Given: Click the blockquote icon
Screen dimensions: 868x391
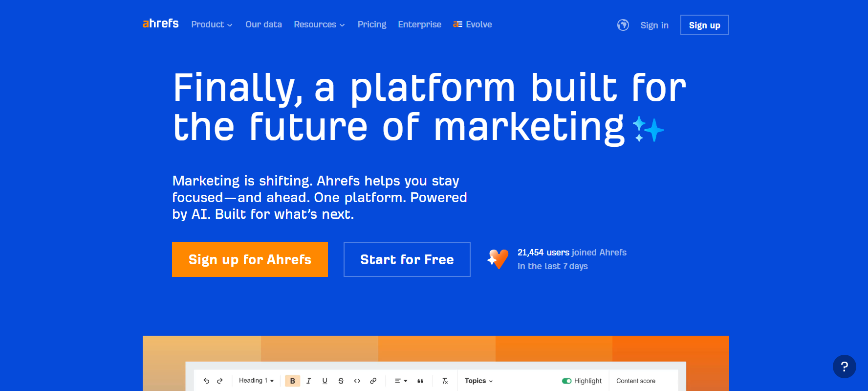Looking at the screenshot, I should pos(420,381).
